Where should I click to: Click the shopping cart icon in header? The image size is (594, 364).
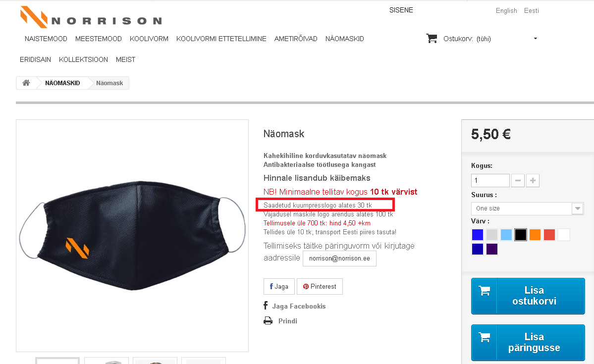tap(432, 38)
